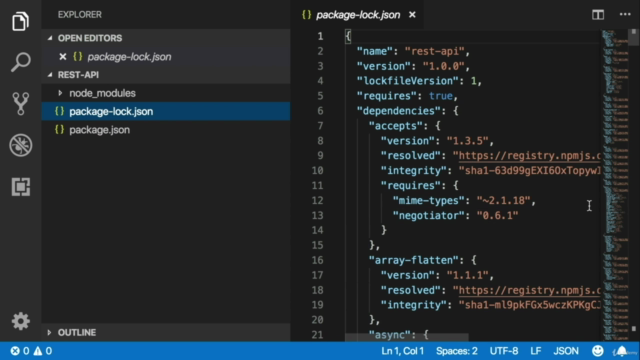Click the "version" key on line 3
The height and width of the screenshot is (360, 640).
pos(384,66)
